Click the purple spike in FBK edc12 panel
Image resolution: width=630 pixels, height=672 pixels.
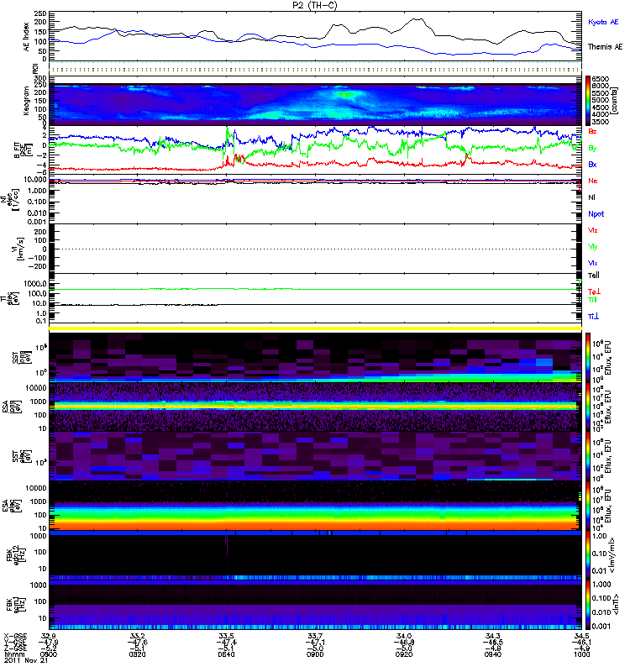tap(227, 546)
